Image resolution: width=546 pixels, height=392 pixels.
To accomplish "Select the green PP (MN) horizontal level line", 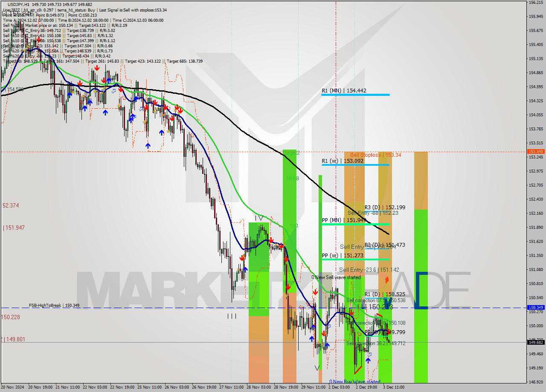I will coord(355,224).
